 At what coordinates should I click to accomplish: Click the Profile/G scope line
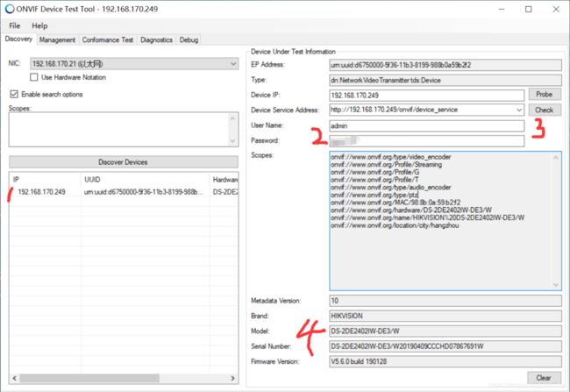coord(374,172)
